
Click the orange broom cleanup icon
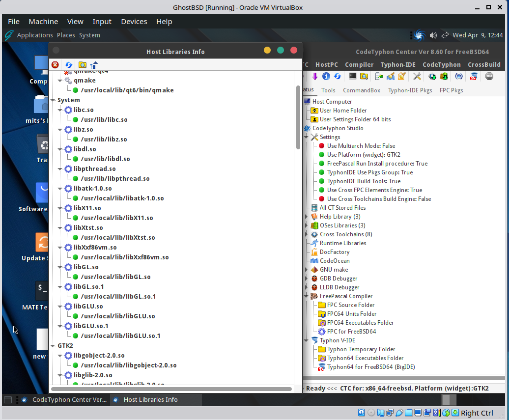tap(402, 76)
